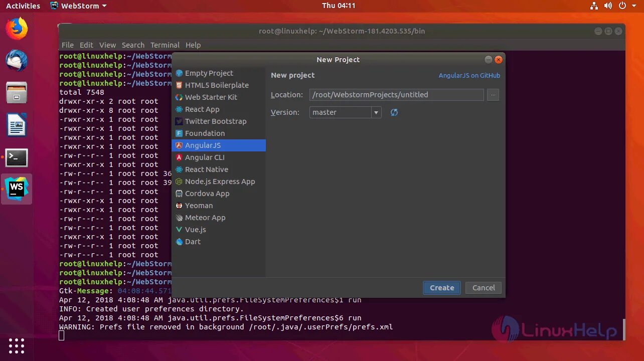Open the terminal Edit menu
The image size is (644, 361).
(x=86, y=45)
